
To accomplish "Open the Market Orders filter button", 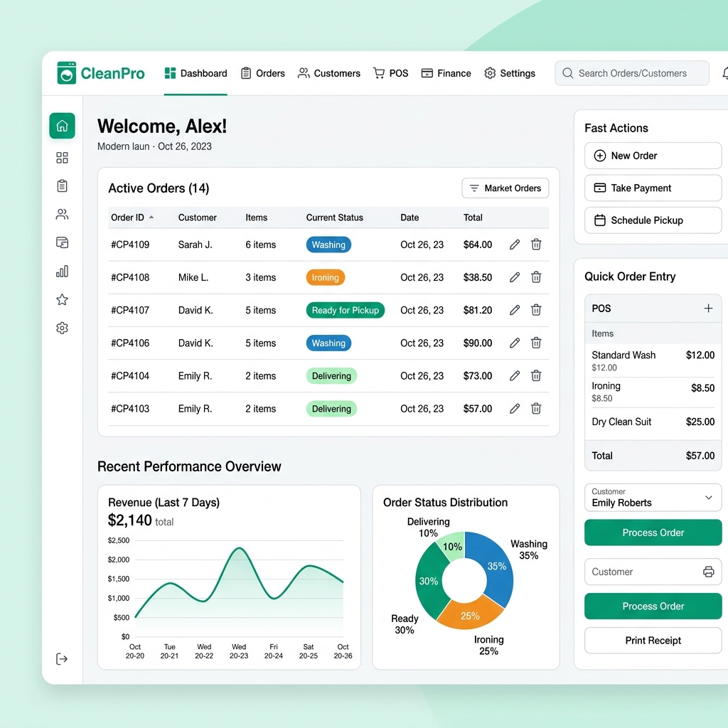I will pyautogui.click(x=505, y=188).
